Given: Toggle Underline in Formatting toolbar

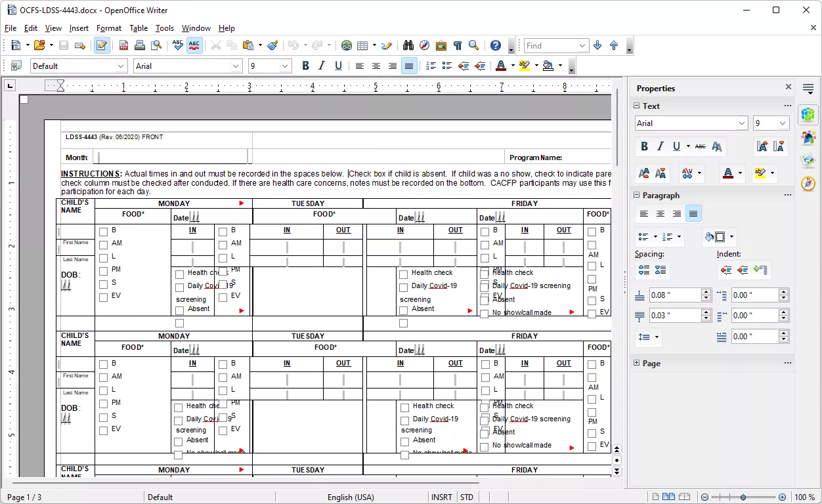Looking at the screenshot, I should tap(338, 66).
